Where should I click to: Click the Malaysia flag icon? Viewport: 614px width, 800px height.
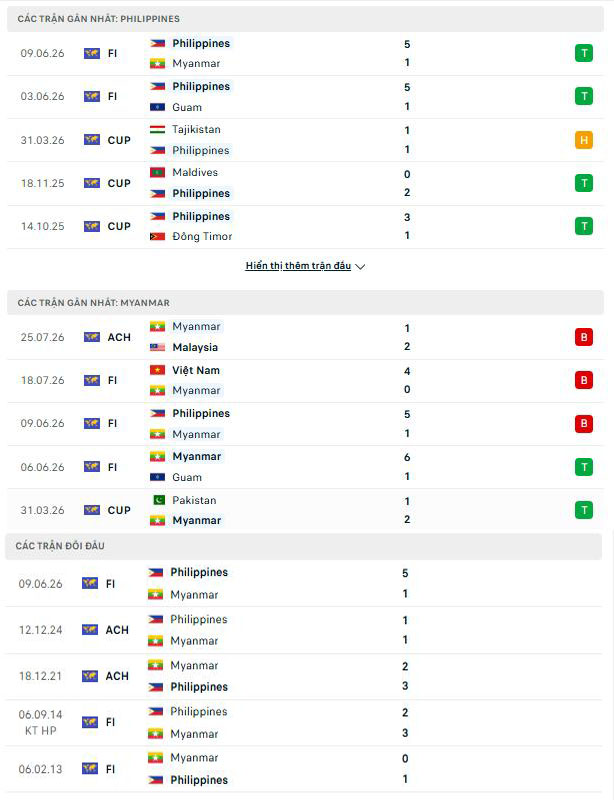(x=157, y=347)
